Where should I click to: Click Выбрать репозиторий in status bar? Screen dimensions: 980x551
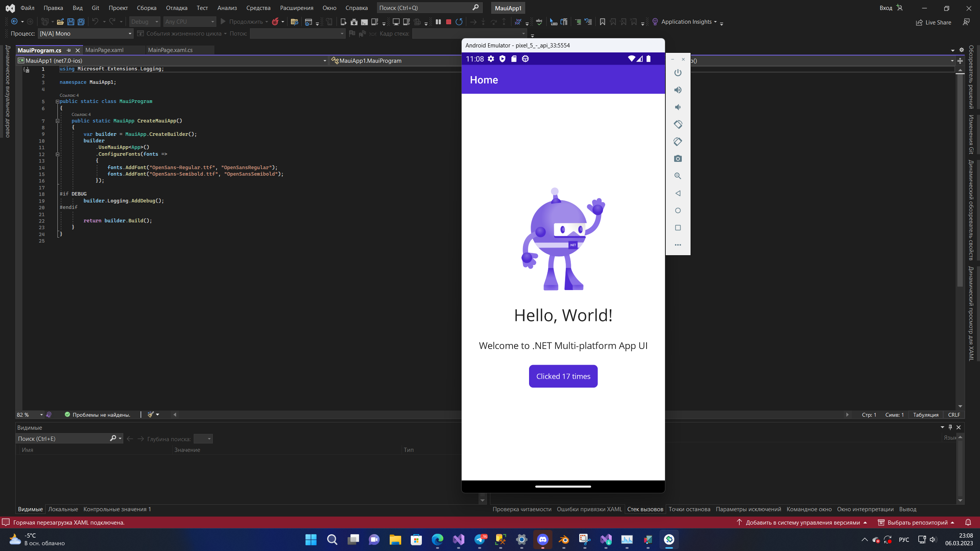pyautogui.click(x=916, y=522)
